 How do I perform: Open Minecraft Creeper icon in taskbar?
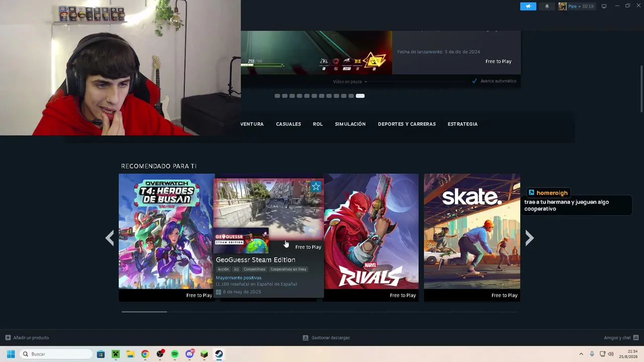(x=115, y=354)
